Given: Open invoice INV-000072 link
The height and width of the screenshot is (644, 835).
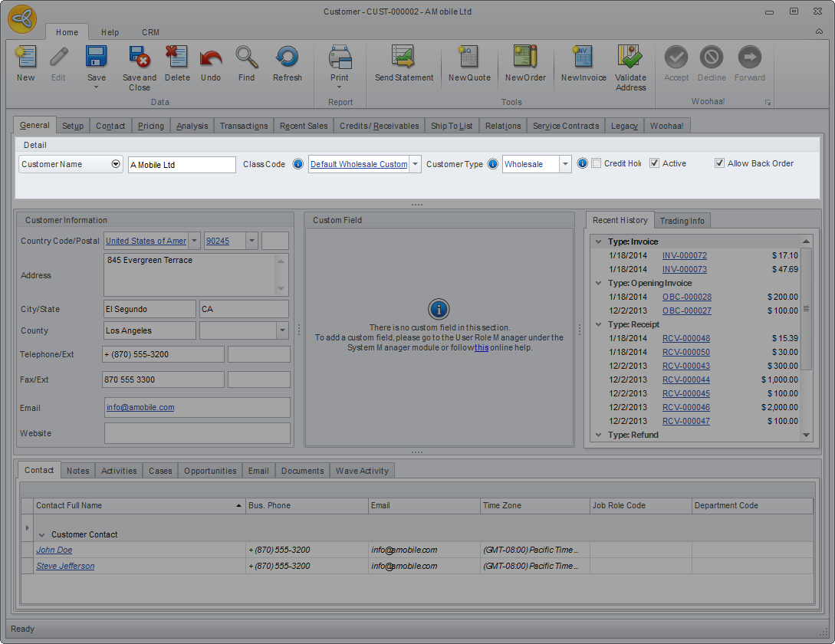Looking at the screenshot, I should click(x=684, y=255).
